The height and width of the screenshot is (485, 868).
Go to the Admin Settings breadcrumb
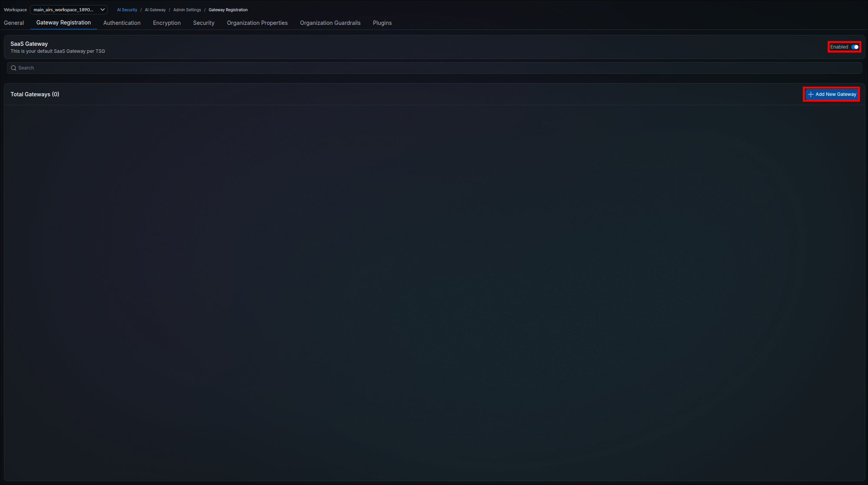coord(187,10)
